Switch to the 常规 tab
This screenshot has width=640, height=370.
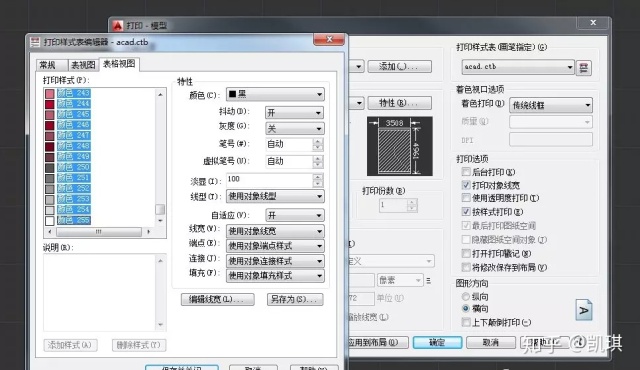click(x=51, y=65)
